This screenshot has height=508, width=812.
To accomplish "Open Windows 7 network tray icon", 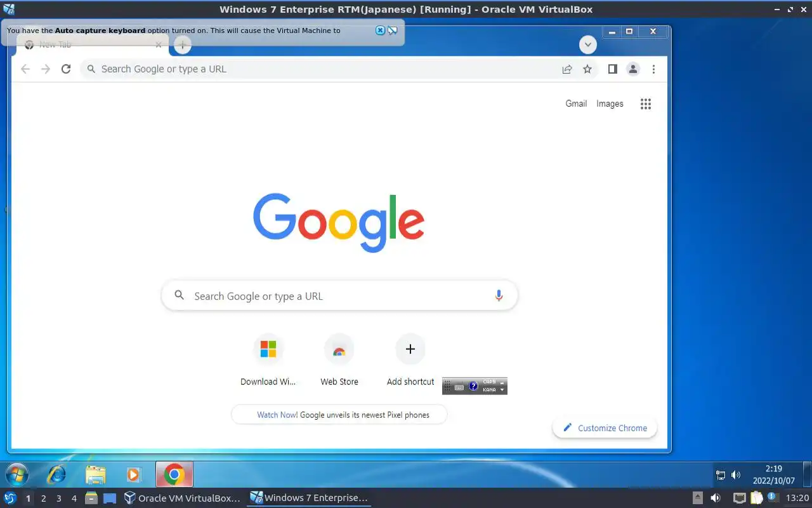I will 721,475.
